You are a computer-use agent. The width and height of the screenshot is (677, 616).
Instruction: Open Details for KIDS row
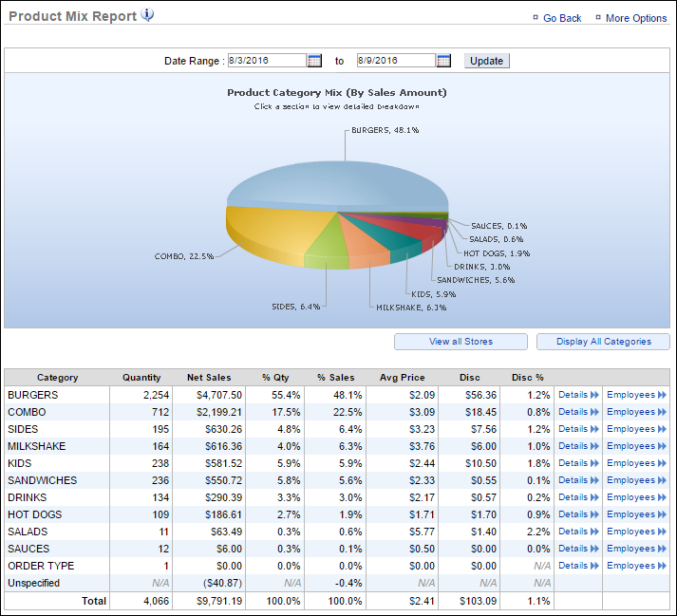(x=578, y=463)
